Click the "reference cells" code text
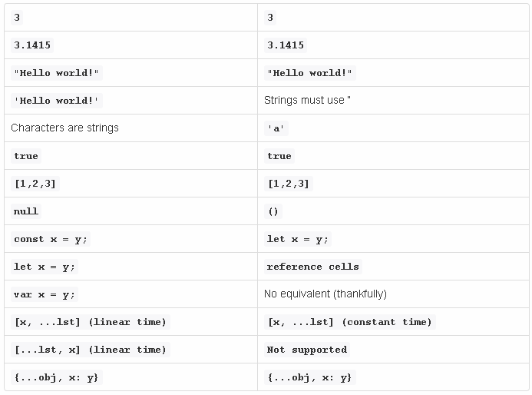The image size is (532, 395). [x=312, y=267]
